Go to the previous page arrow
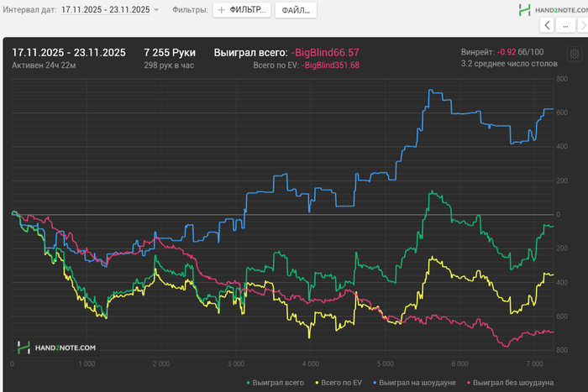Screen dimensions: 588x392 [548, 26]
